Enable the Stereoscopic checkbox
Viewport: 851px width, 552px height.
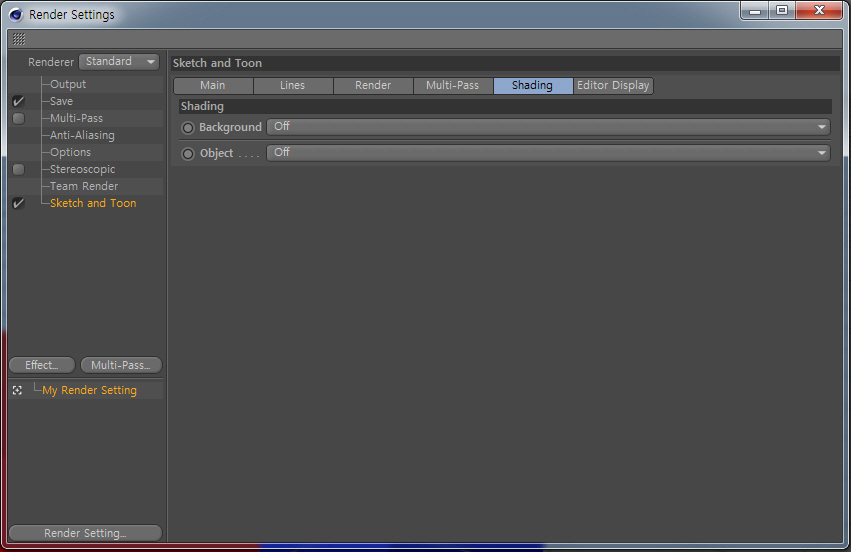[x=18, y=169]
